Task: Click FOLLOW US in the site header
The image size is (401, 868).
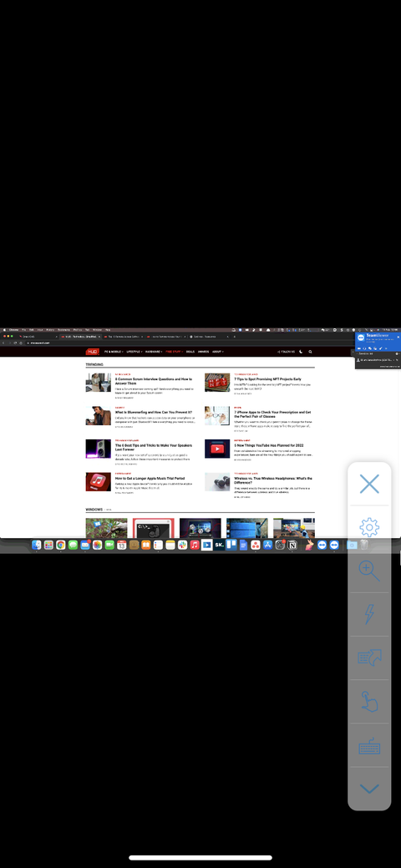Action: 286,352
